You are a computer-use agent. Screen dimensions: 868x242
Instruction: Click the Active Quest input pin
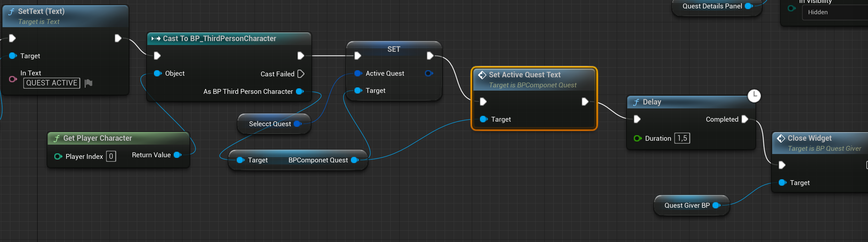pyautogui.click(x=358, y=73)
